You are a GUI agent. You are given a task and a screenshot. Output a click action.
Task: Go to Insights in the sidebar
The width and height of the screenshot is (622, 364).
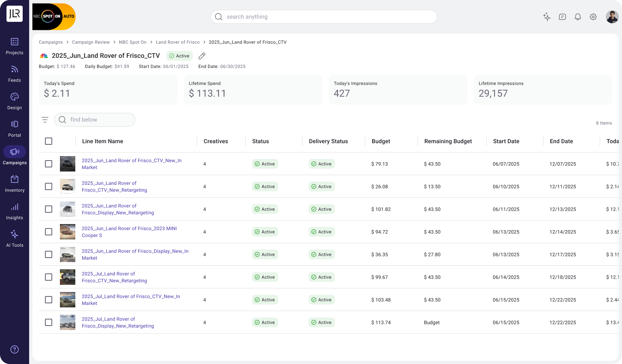click(15, 211)
